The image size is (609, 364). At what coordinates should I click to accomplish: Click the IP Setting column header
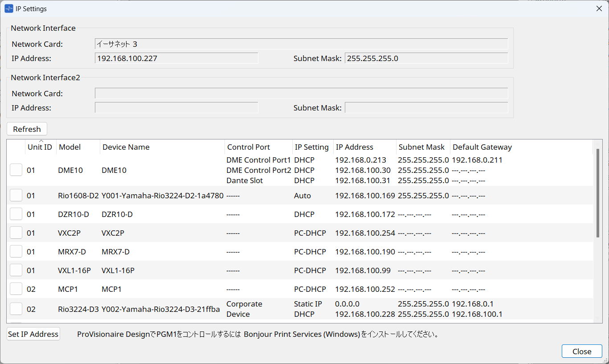coord(311,147)
